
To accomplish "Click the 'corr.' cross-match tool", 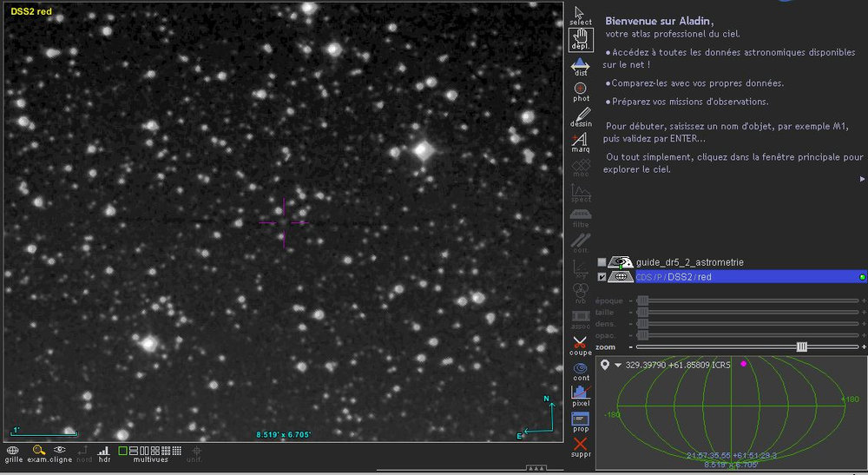I will coord(580,244).
